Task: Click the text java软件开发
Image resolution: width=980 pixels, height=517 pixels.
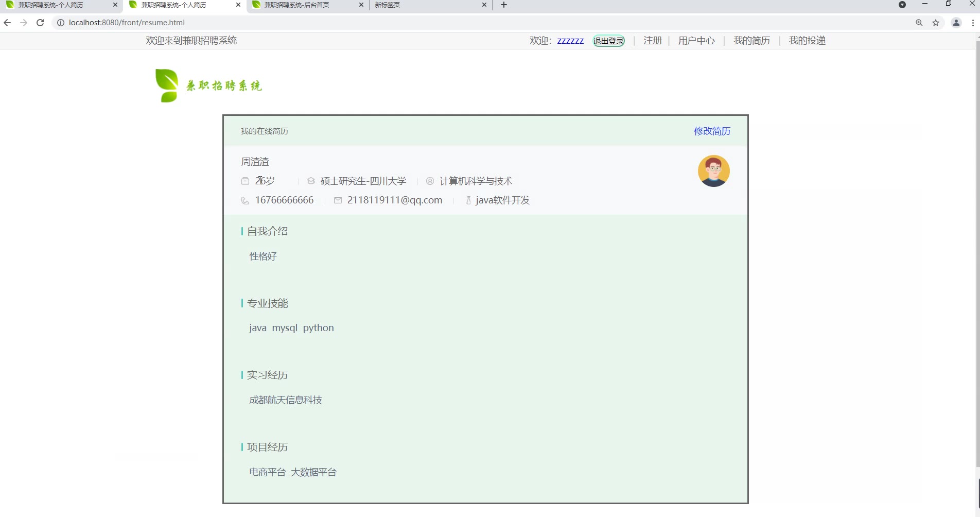Action: [503, 200]
